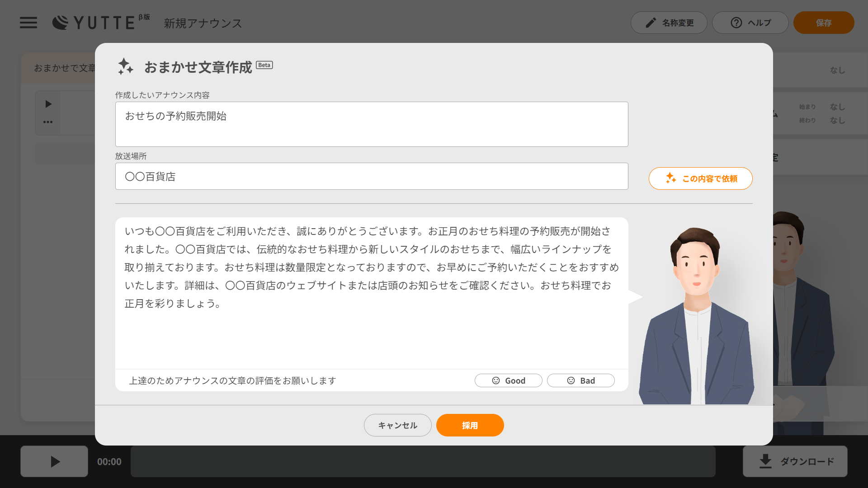Click この内容で依頼 request button
868x488 pixels.
coord(700,178)
